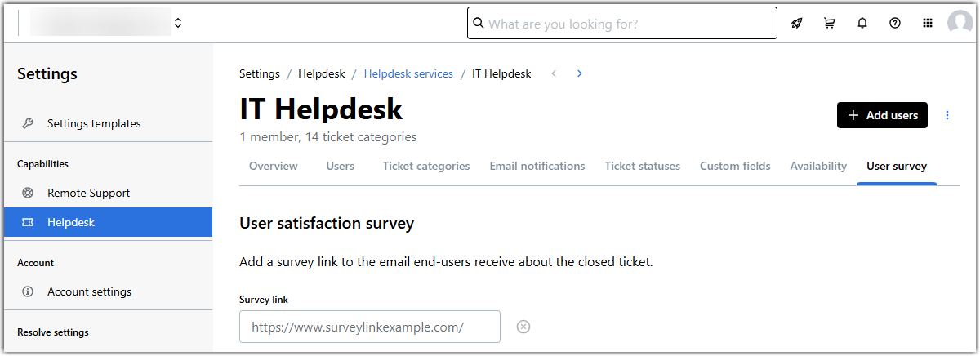Click the Survey link input field
This screenshot has width=980, height=356.
coord(370,327)
